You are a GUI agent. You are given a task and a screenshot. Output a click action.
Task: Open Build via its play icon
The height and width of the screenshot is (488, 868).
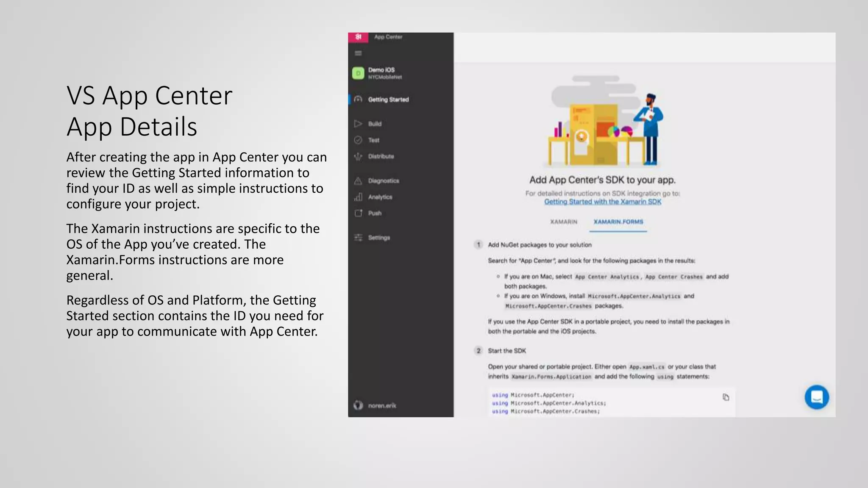[358, 124]
